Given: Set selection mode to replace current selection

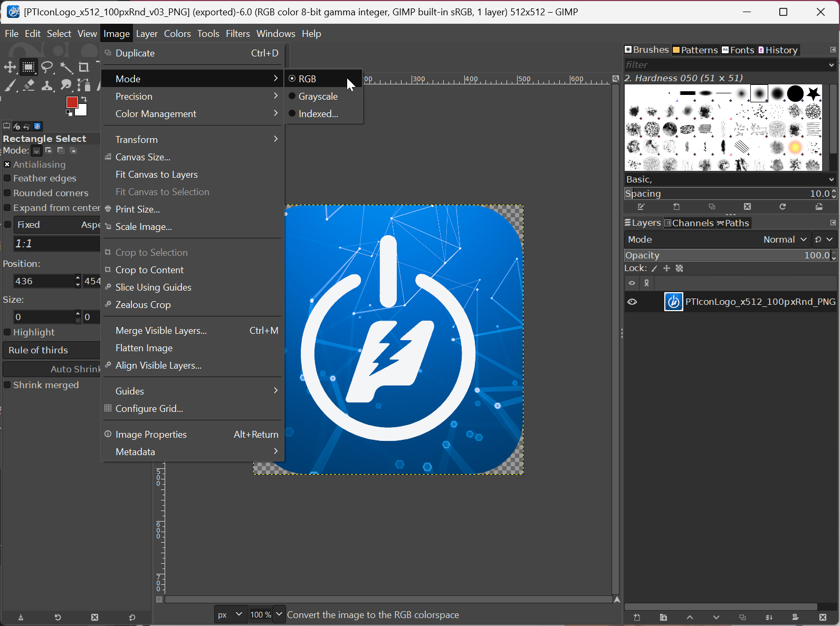Looking at the screenshot, I should (36, 151).
